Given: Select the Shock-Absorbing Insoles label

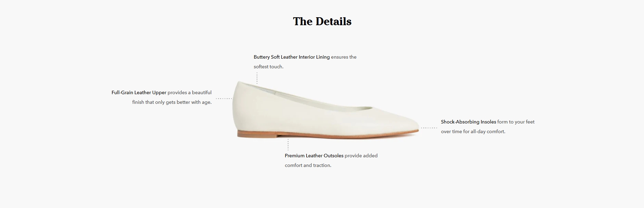Looking at the screenshot, I should click(468, 122).
